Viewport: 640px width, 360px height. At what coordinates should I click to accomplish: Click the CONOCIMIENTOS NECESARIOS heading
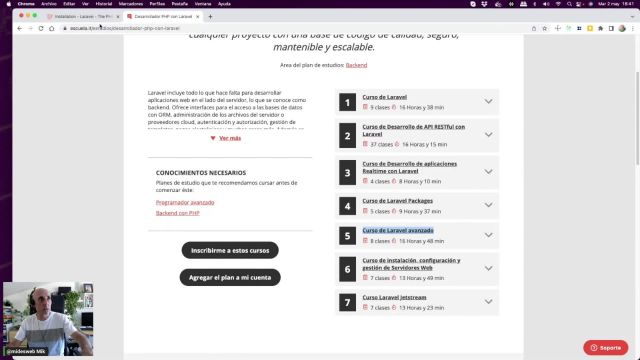201,173
